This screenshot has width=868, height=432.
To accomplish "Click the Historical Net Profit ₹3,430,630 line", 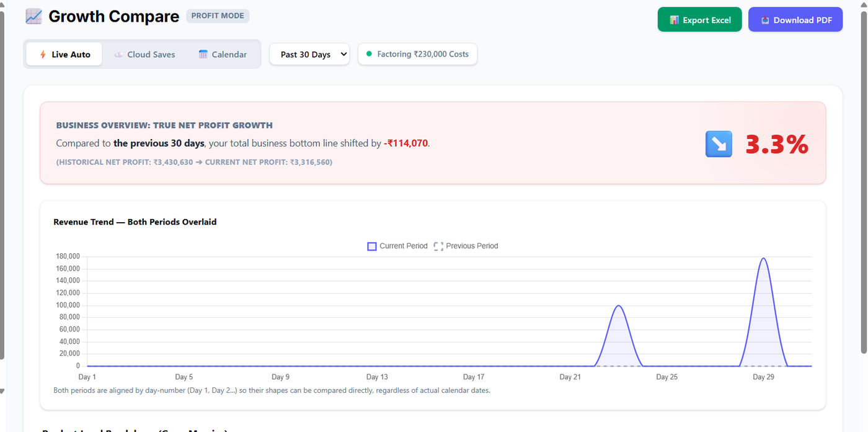I will click(x=194, y=162).
